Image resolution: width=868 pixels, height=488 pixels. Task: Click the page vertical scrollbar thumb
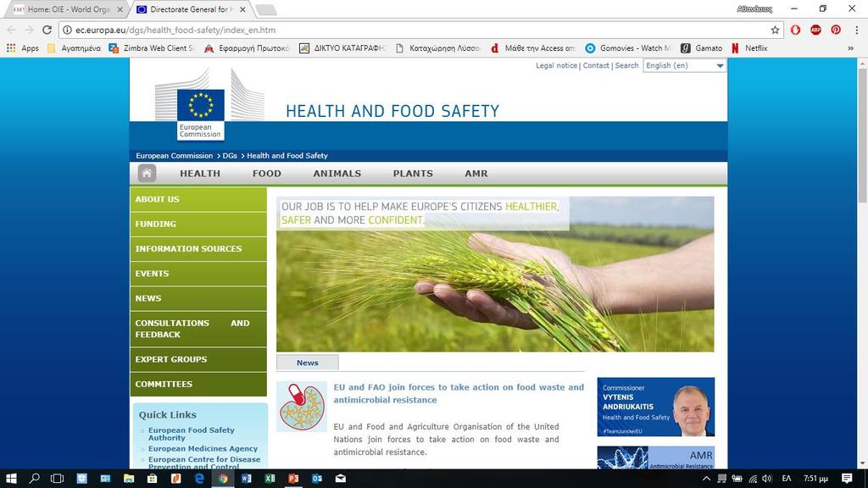[862, 136]
